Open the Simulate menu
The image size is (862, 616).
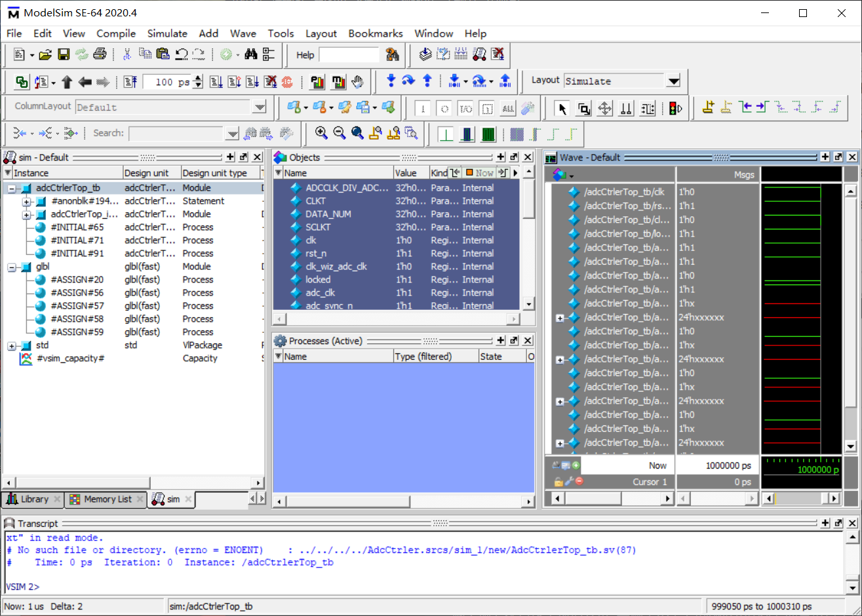(x=167, y=33)
